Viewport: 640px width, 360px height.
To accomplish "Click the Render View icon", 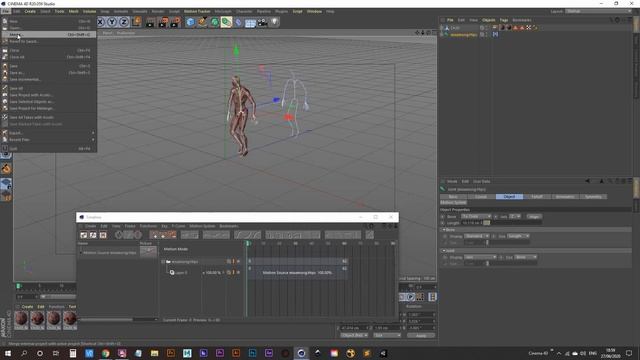I will [151, 22].
